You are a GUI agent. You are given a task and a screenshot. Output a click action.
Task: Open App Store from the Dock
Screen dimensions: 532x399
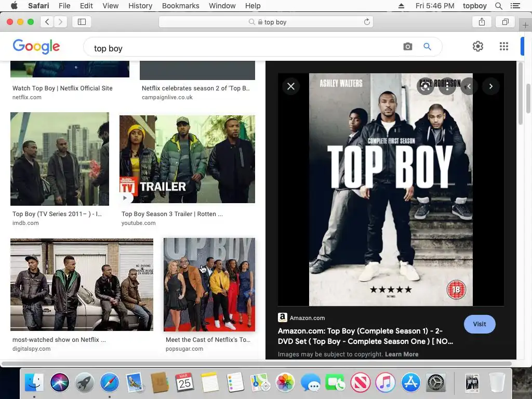pos(410,382)
